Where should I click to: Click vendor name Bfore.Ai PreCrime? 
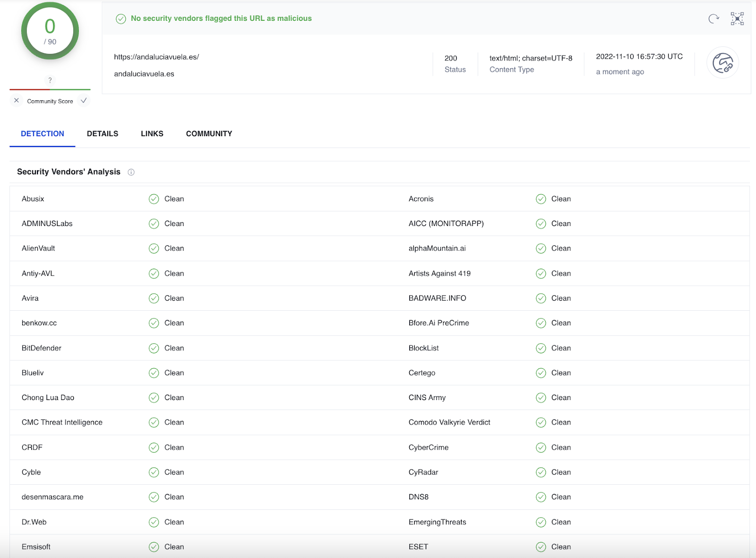tap(439, 323)
